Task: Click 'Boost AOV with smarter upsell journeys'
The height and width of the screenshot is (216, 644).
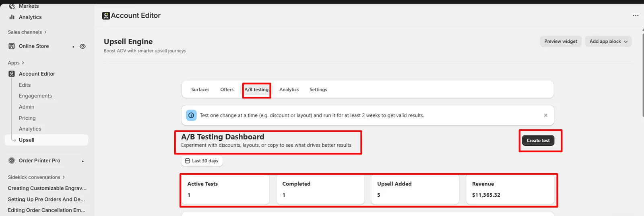Action: (145, 51)
